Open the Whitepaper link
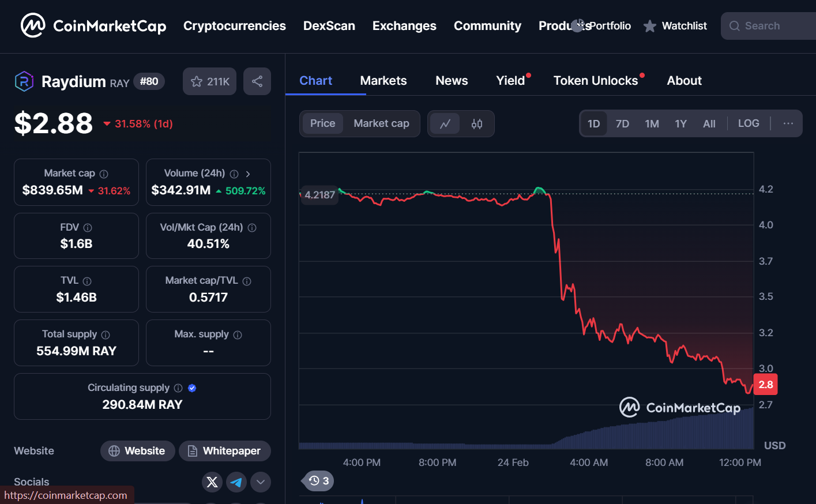 pos(224,451)
